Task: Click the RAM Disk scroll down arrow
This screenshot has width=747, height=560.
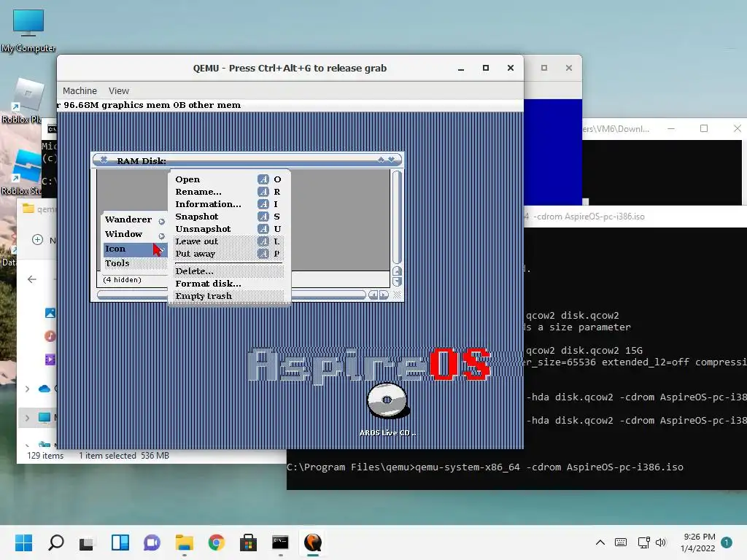Action: click(x=397, y=281)
